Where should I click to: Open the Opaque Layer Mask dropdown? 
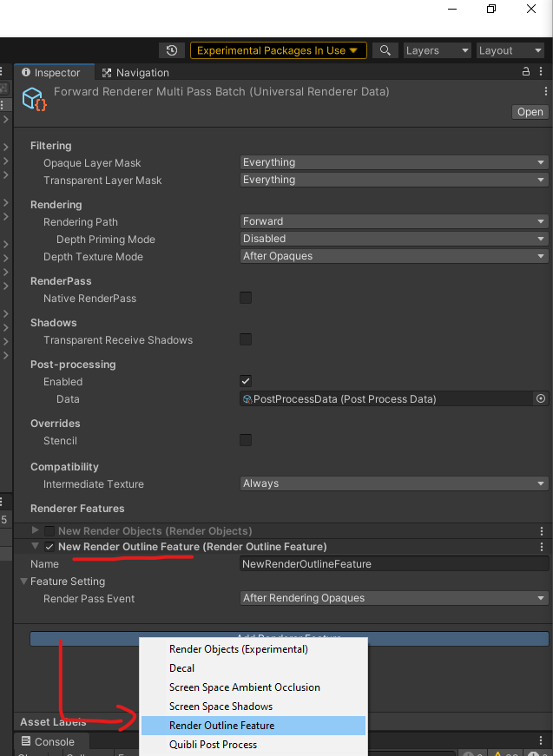click(x=394, y=162)
